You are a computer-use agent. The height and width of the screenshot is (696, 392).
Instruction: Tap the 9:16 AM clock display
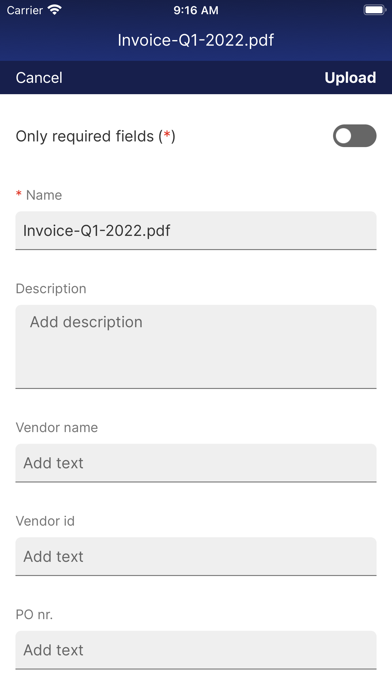[x=196, y=10]
